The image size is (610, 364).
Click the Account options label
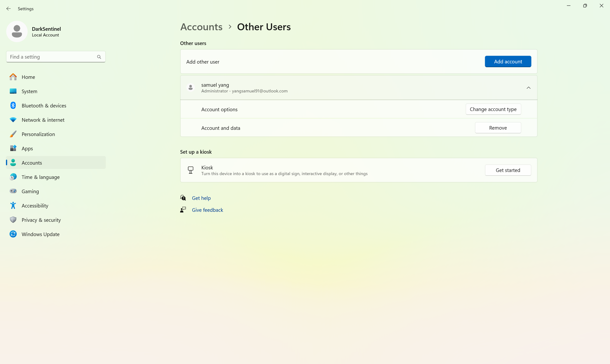219,109
